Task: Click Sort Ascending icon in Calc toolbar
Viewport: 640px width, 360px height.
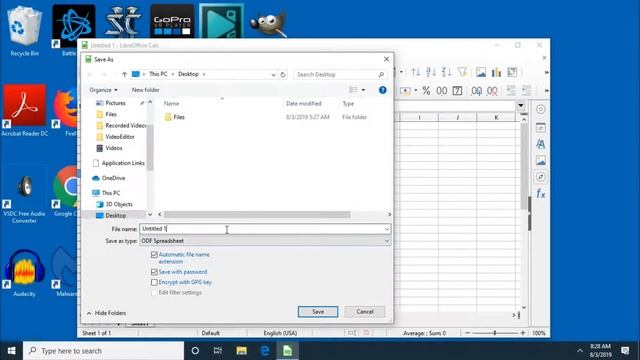Action: pos(431,73)
